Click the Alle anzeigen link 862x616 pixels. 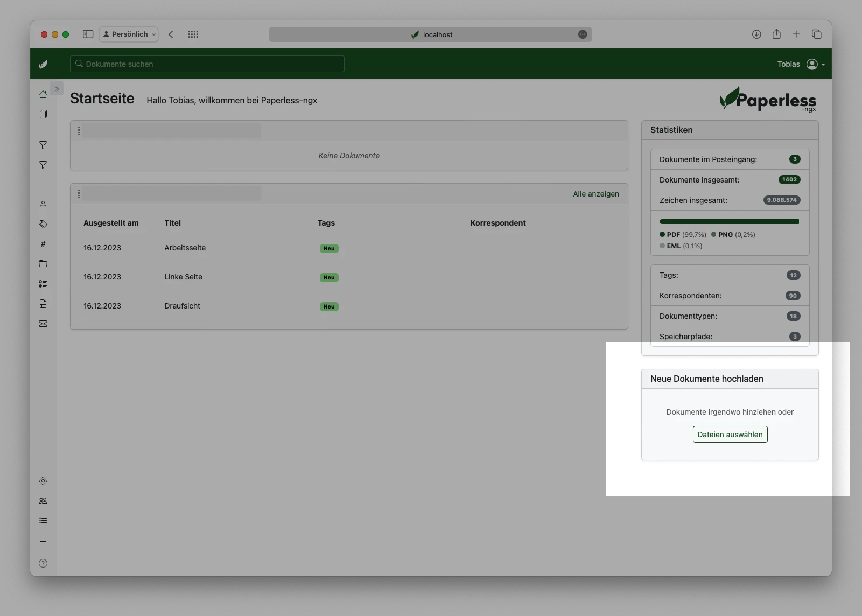595,194
